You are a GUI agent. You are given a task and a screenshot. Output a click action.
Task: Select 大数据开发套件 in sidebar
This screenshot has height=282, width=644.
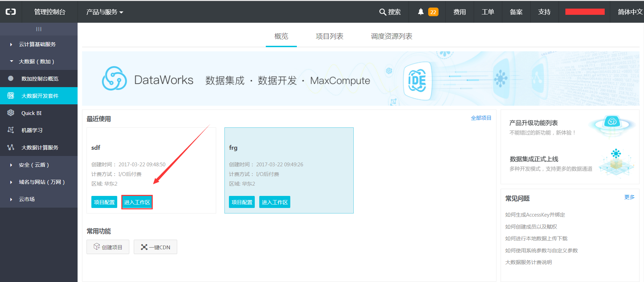tap(39, 96)
